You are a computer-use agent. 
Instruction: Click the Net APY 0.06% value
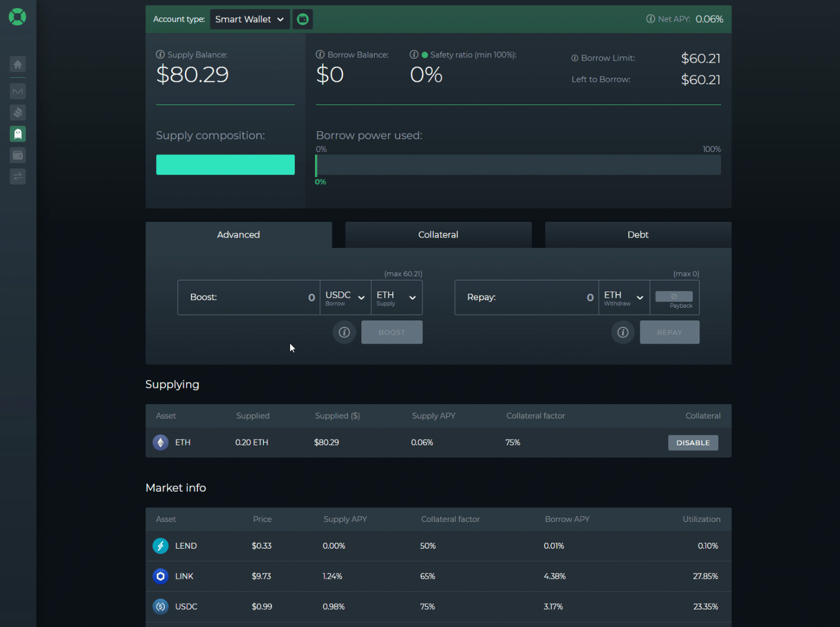tap(709, 19)
